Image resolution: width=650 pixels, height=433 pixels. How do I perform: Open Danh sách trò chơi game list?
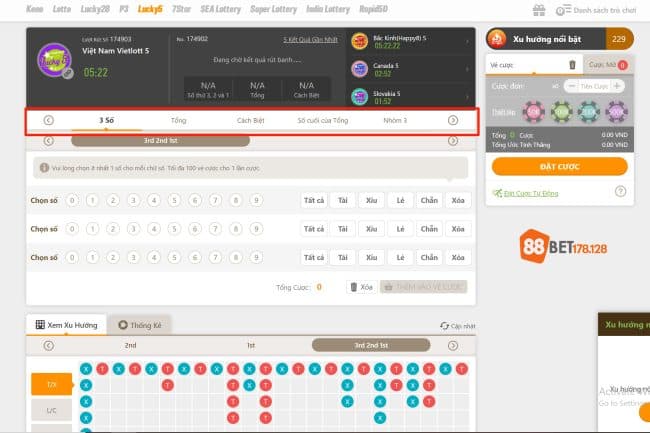pos(596,10)
